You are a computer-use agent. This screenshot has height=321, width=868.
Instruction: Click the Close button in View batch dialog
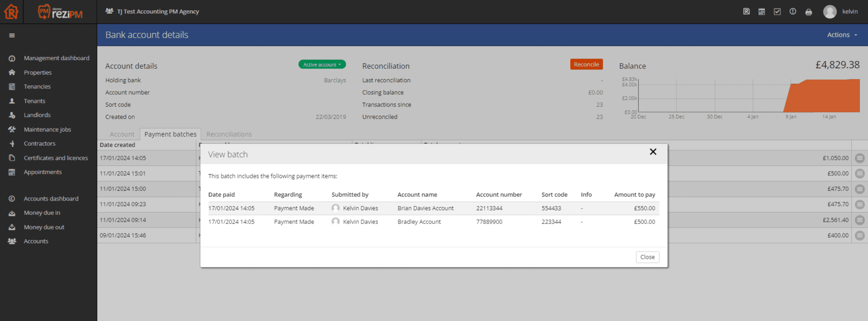pos(648,257)
